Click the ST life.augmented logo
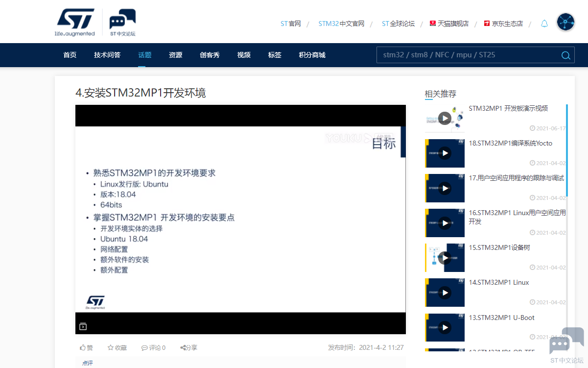Viewport: 588px width, 368px height. pyautogui.click(x=75, y=22)
